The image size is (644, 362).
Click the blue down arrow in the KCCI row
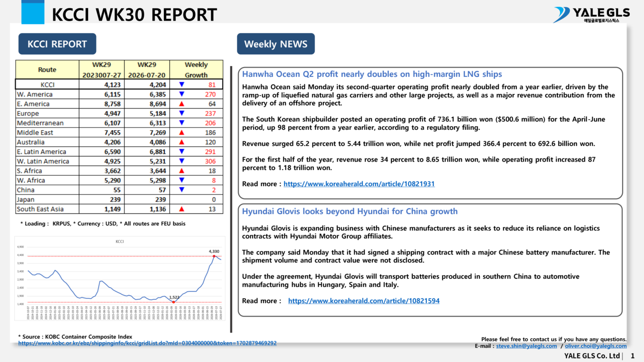[x=182, y=84]
